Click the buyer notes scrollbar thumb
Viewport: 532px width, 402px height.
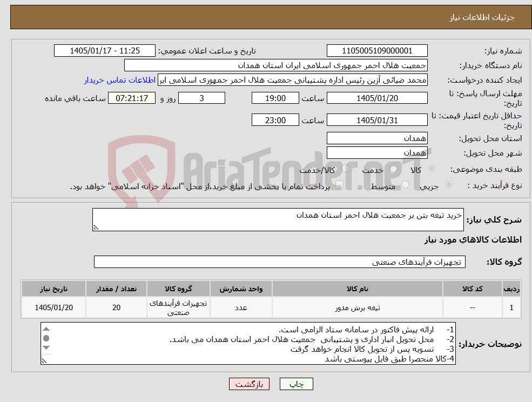(x=46, y=338)
